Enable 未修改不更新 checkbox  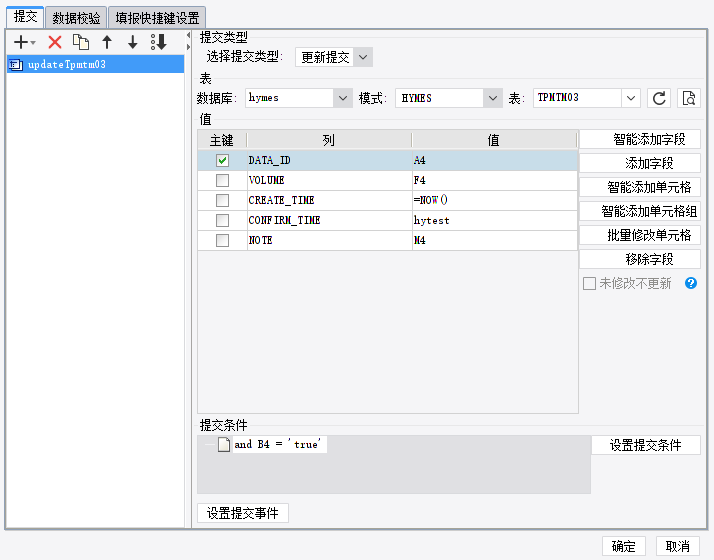(x=589, y=284)
